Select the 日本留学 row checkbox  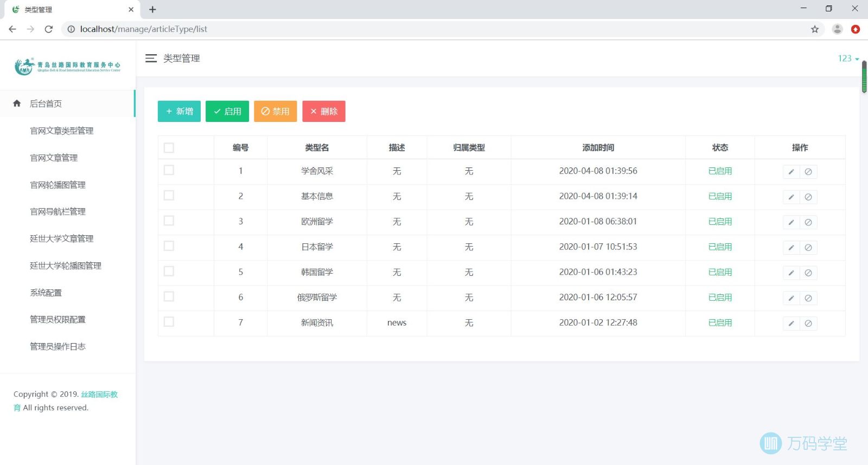pyautogui.click(x=169, y=246)
